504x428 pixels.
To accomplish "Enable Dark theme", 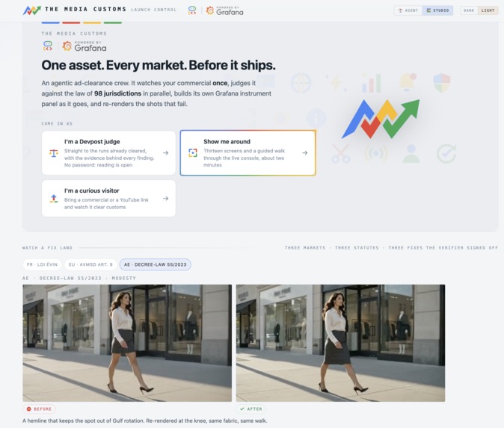I will pyautogui.click(x=469, y=10).
